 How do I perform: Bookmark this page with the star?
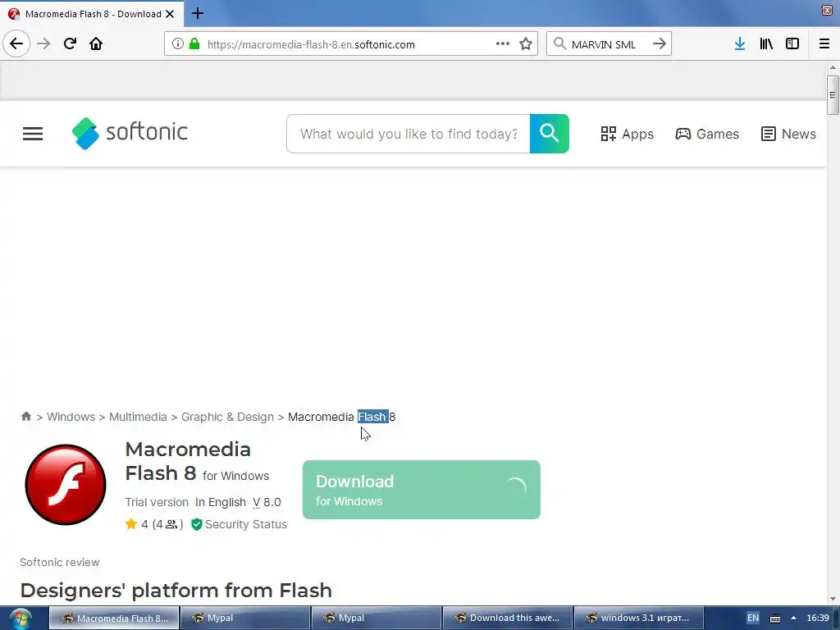pyautogui.click(x=526, y=44)
